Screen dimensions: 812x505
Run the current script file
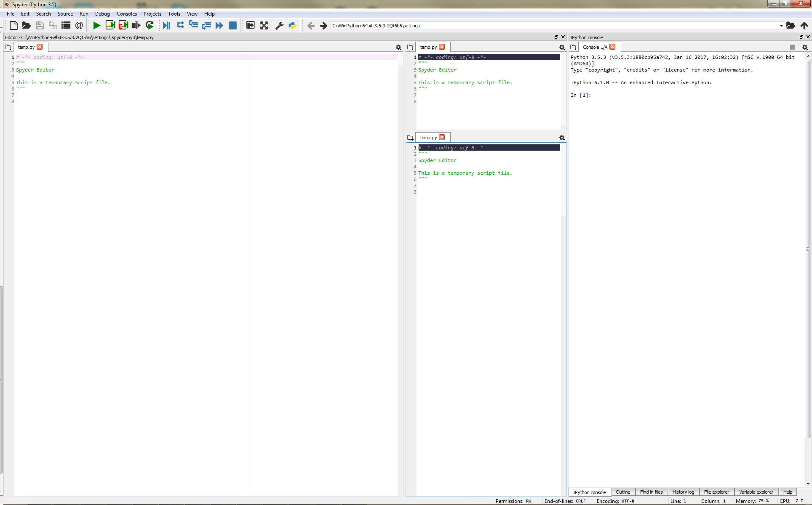(96, 25)
